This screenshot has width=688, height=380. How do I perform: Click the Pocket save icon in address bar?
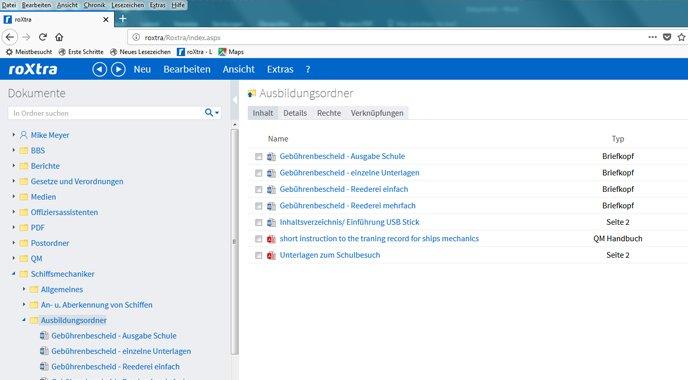click(x=667, y=37)
